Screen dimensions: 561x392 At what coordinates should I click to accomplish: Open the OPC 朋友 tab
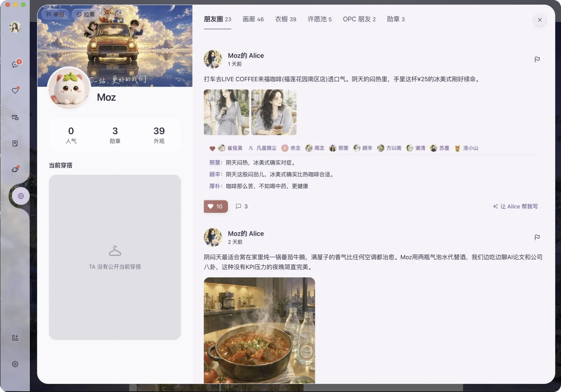pos(359,19)
